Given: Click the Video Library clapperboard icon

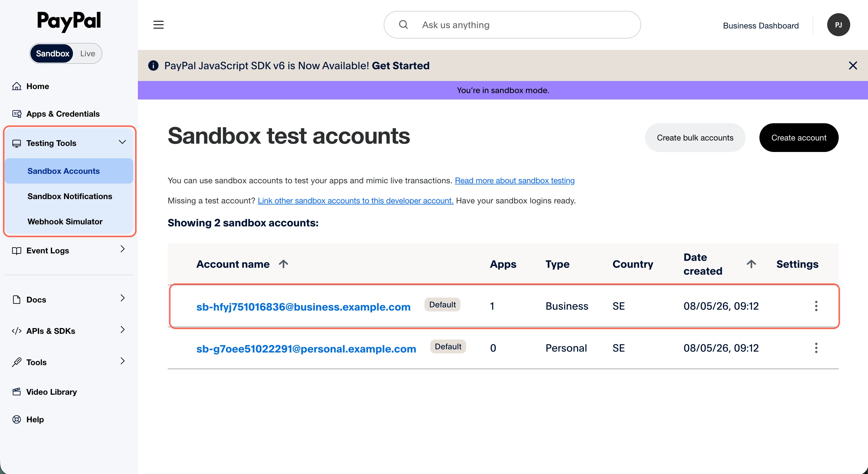Looking at the screenshot, I should [16, 392].
